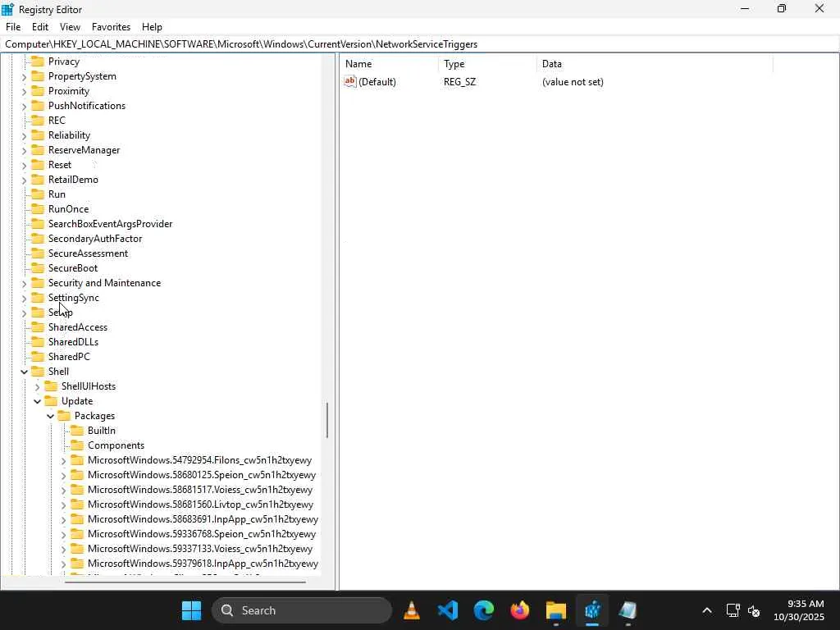The height and width of the screenshot is (630, 840).
Task: Select the REC folder icon
Action: pyautogui.click(x=38, y=120)
